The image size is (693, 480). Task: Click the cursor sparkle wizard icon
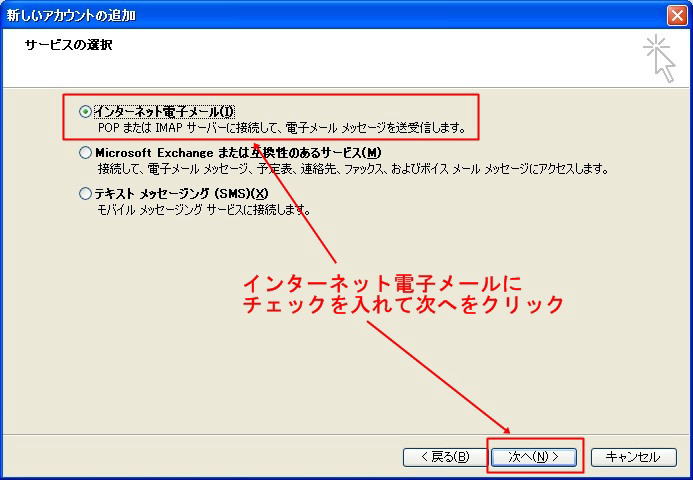pyautogui.click(x=659, y=58)
